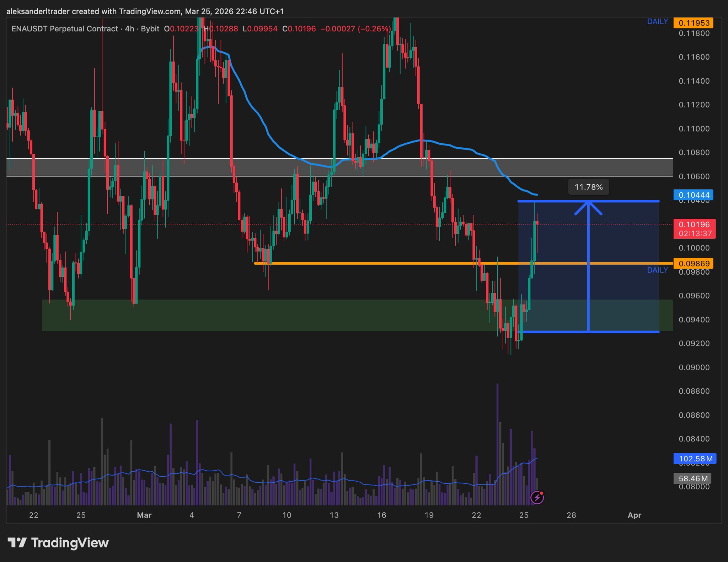Click the Apr label on the time axis
This screenshot has width=728, height=562.
(635, 515)
